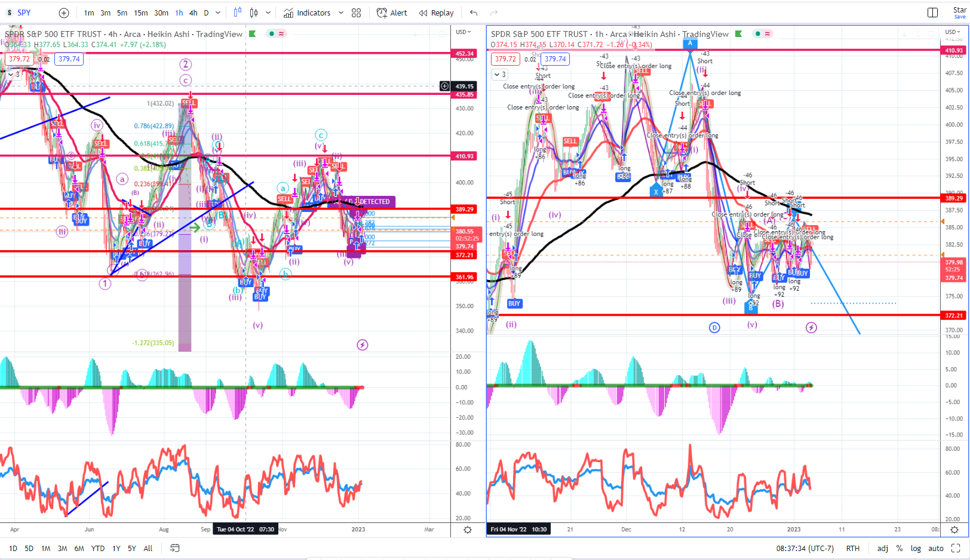Click the 379.72 sell price on 1h chart
Screen dimensions: 970x560
point(505,59)
